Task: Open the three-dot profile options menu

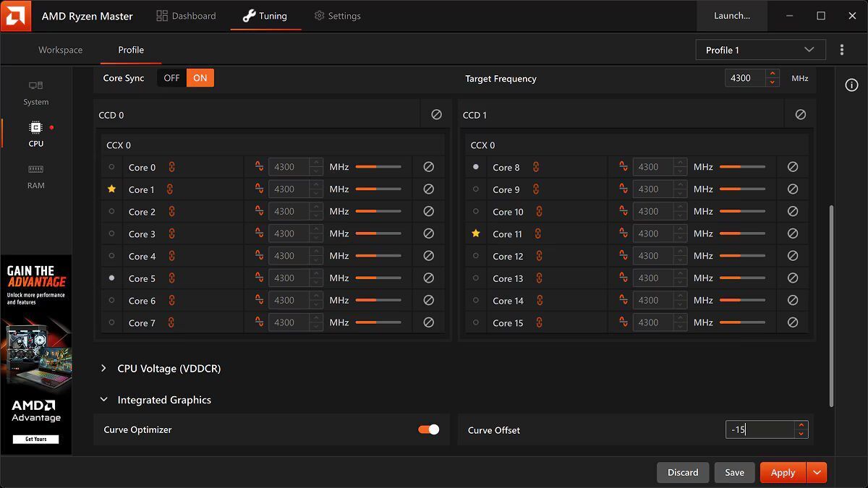Action: 842,50
